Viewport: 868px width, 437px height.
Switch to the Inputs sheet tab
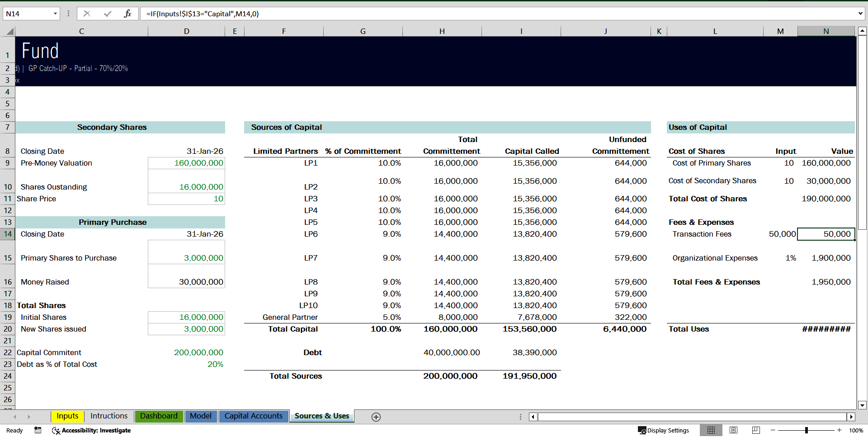pos(67,416)
